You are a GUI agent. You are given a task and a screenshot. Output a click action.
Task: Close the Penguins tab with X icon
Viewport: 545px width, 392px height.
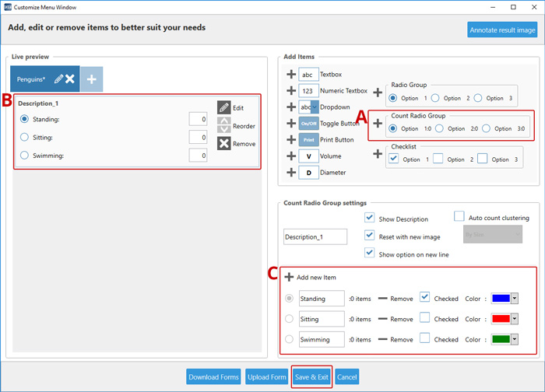tap(69, 79)
